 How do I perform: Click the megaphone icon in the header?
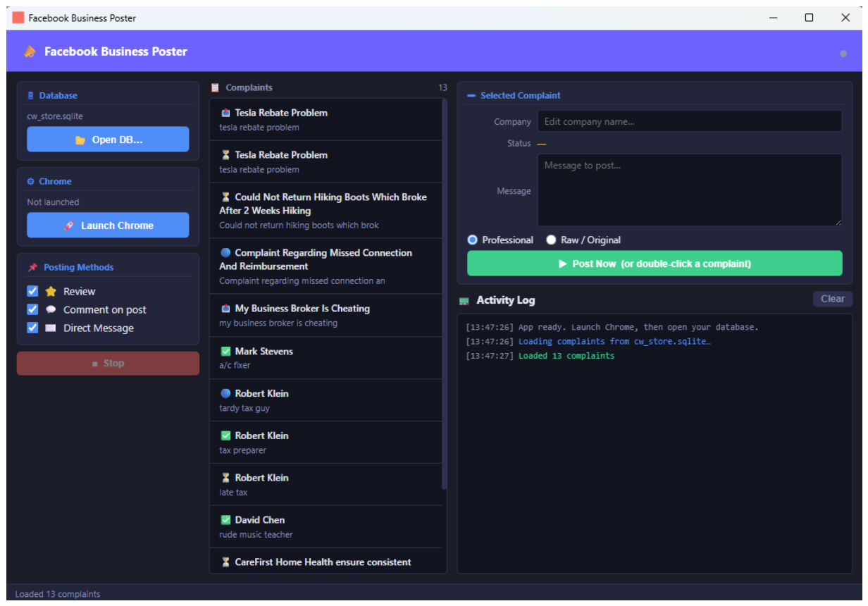tap(30, 51)
